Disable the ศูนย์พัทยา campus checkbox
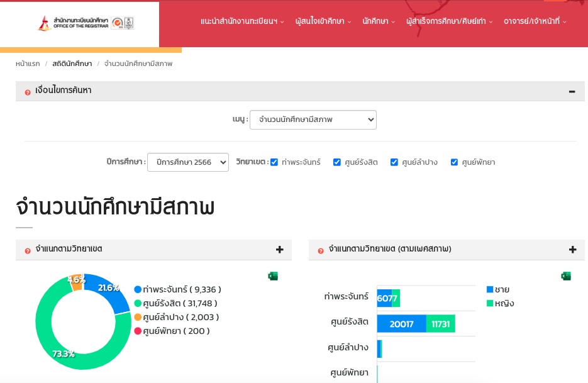The width and height of the screenshot is (588, 383). pos(454,162)
